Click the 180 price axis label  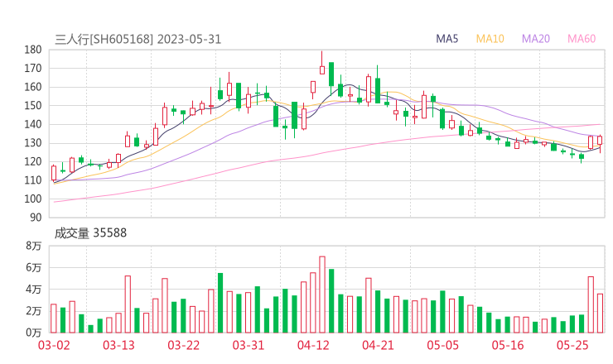pyautogui.click(x=33, y=50)
